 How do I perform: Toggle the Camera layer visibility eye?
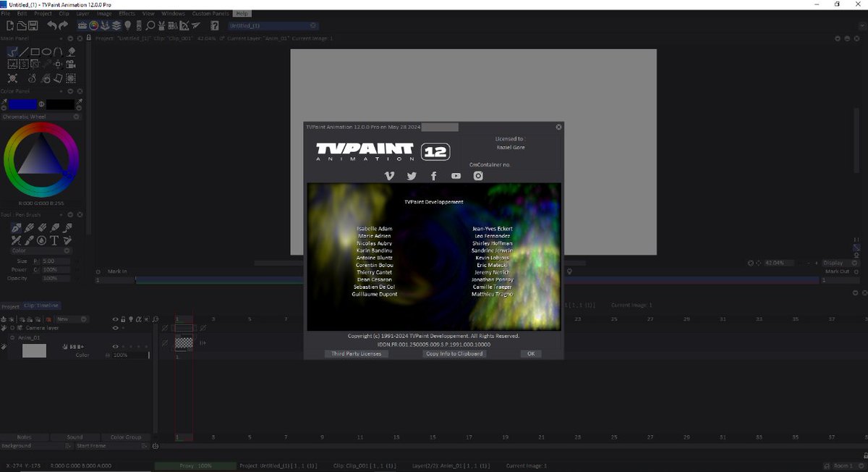[x=114, y=328]
